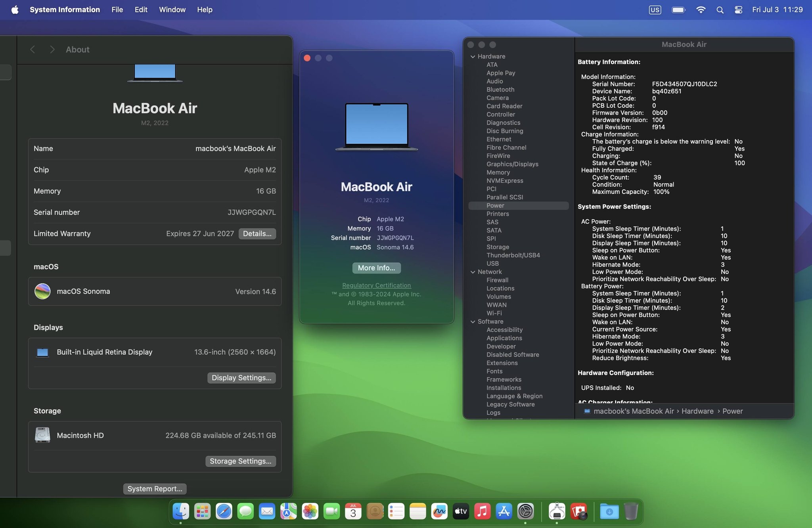Viewport: 812px width, 528px height.
Task: Collapse the Network section in sidebar
Action: (x=473, y=272)
